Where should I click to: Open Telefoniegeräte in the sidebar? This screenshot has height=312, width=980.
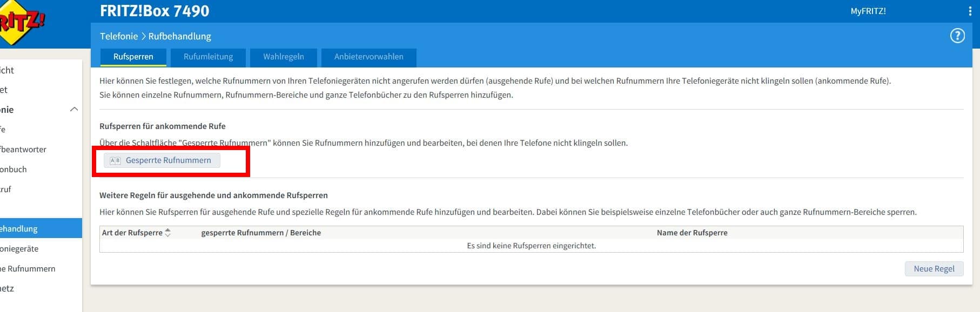click(x=19, y=249)
